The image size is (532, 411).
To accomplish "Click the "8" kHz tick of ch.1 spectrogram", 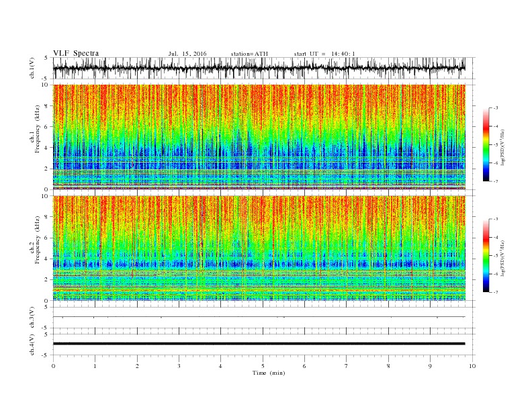I will click(47, 106).
